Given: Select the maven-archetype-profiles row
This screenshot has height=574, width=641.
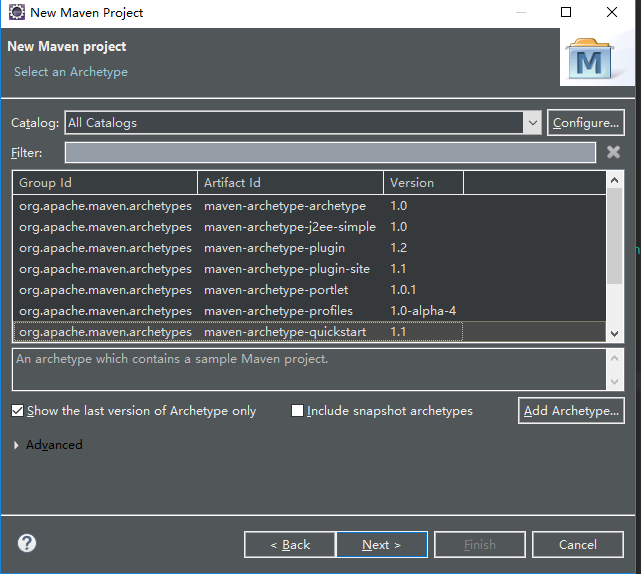Looking at the screenshot, I should [x=309, y=311].
